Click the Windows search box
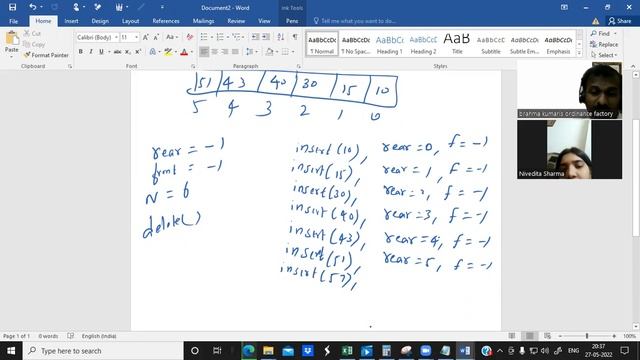Viewport: 640px width, 360px height. (102, 351)
